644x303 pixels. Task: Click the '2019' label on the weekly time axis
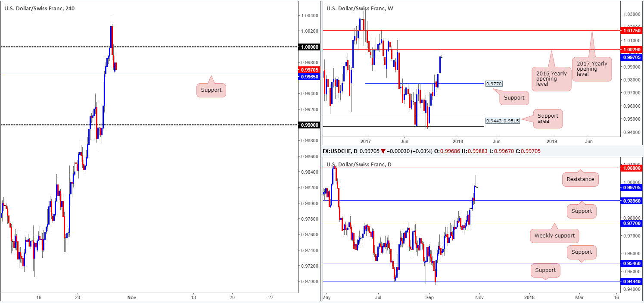click(x=552, y=141)
